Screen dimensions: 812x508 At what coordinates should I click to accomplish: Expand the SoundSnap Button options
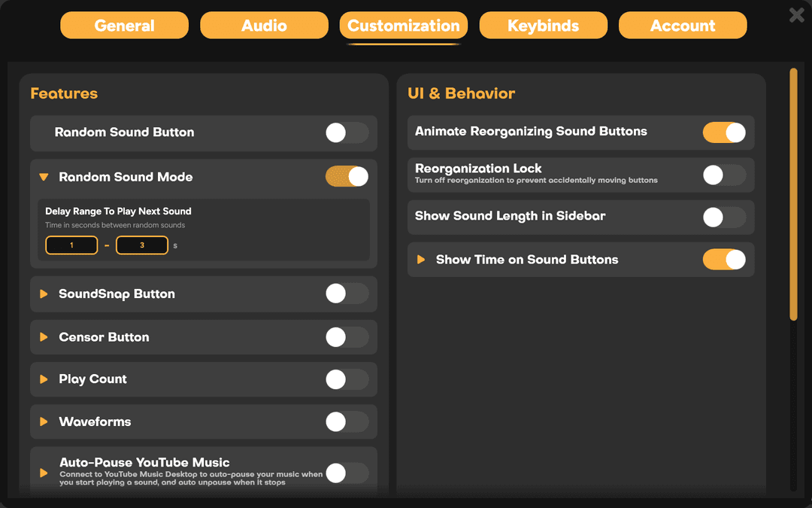pyautogui.click(x=44, y=294)
